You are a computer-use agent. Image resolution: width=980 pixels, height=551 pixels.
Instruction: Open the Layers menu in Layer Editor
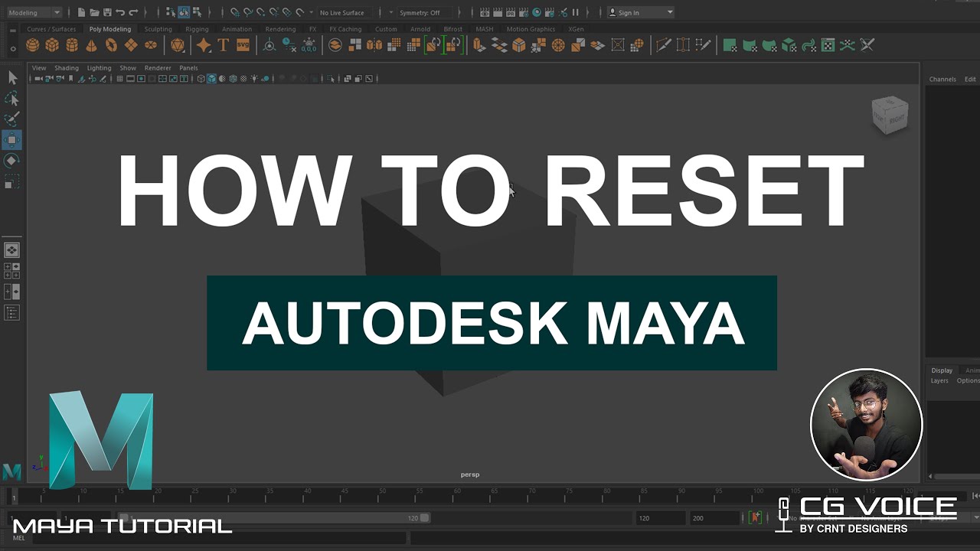click(939, 380)
